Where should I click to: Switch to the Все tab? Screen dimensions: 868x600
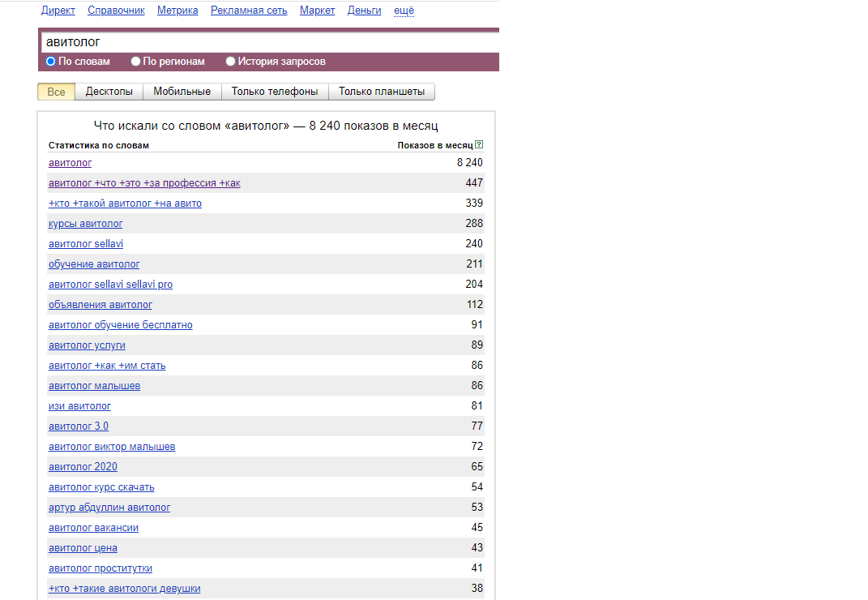(56, 92)
